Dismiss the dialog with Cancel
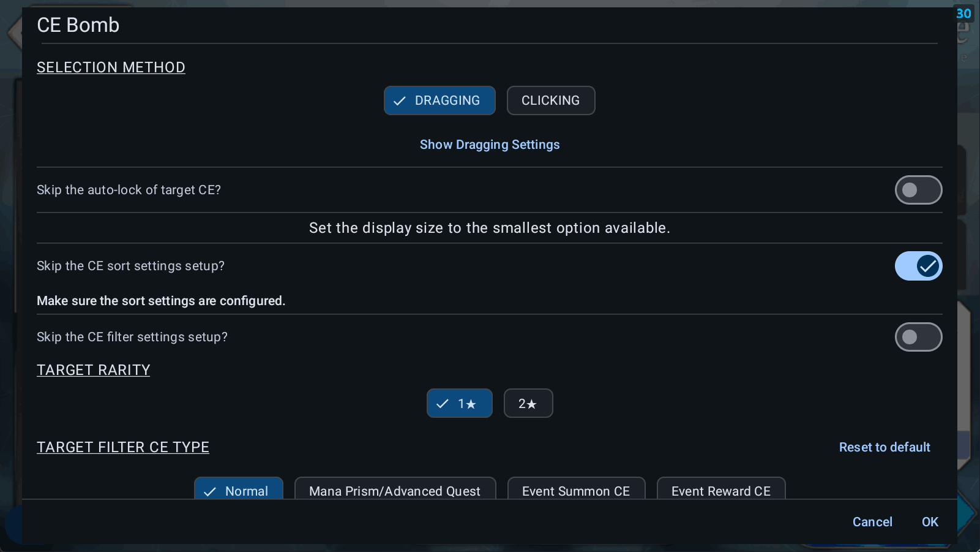The height and width of the screenshot is (552, 980). pyautogui.click(x=872, y=522)
